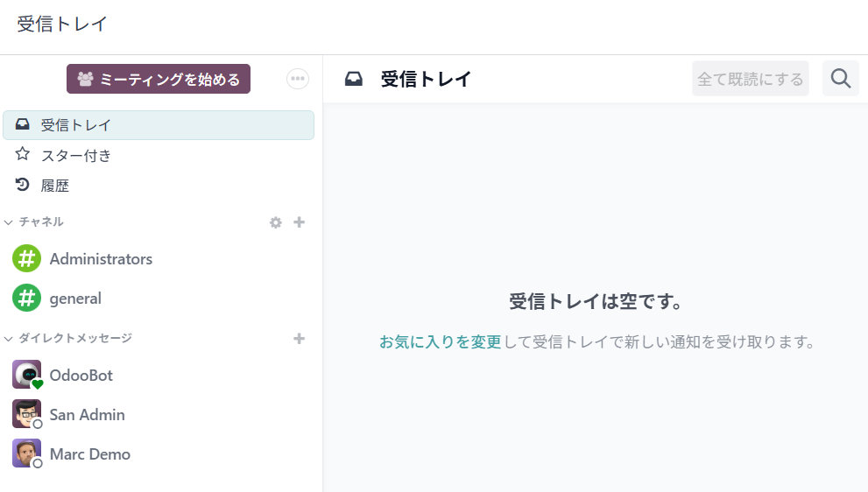868x492 pixels.
Task: Click the inbox icon in the header
Action: pyautogui.click(x=354, y=79)
